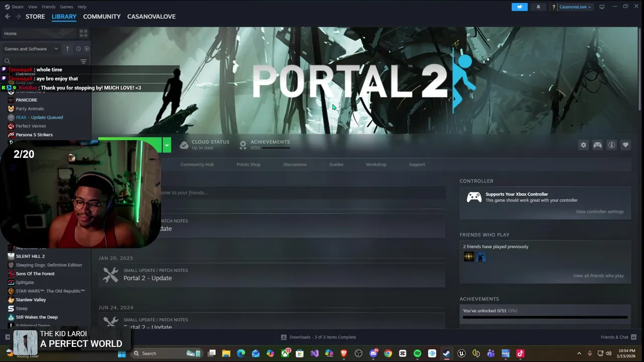Click the question mark help icon

click(x=553, y=7)
